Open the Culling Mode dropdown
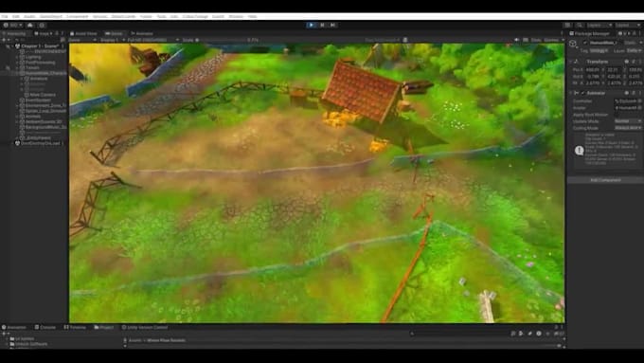This screenshot has height=363, width=644. tap(628, 128)
